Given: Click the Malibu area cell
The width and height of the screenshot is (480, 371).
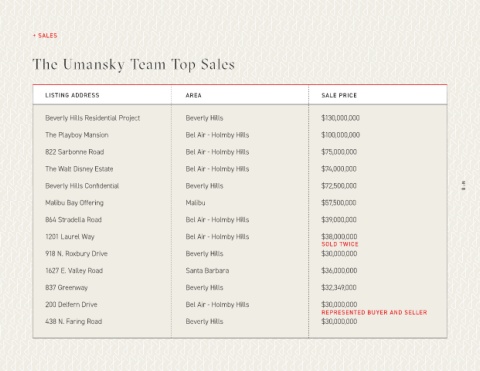Looking at the screenshot, I should (195, 203).
